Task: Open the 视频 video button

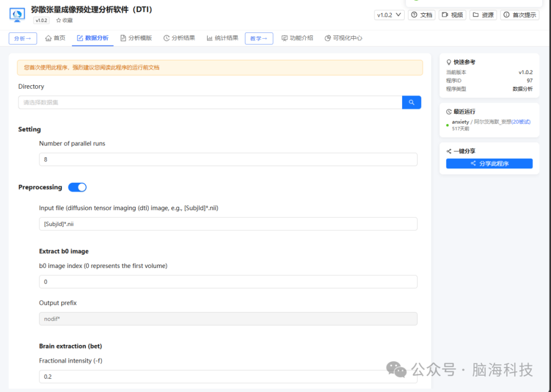Action: click(x=452, y=15)
